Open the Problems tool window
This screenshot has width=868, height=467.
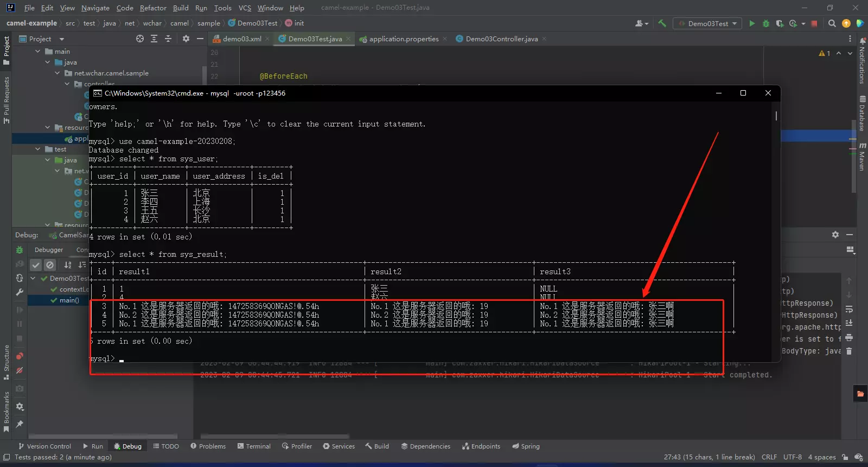tap(208, 446)
